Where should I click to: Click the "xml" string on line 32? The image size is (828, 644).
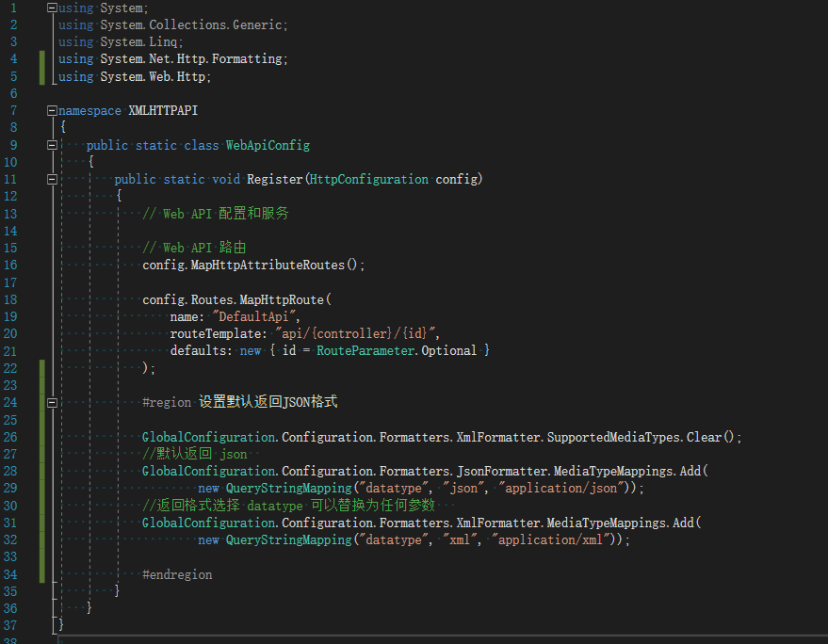pyautogui.click(x=460, y=539)
